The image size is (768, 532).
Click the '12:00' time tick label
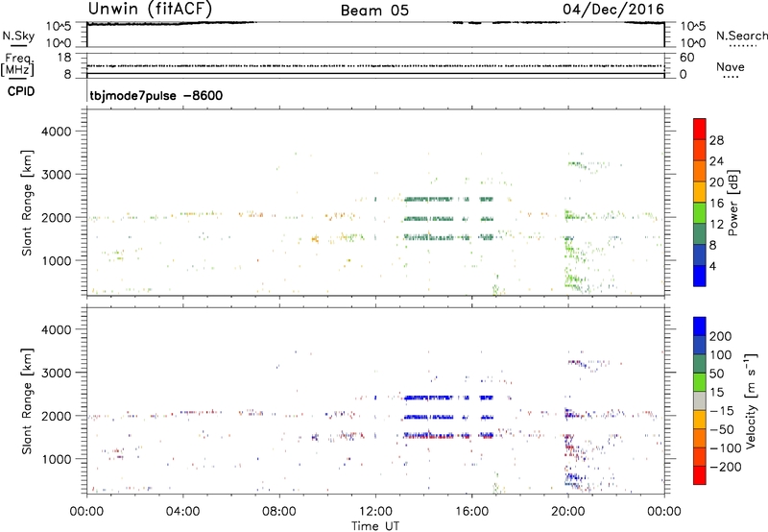pyautogui.click(x=375, y=512)
